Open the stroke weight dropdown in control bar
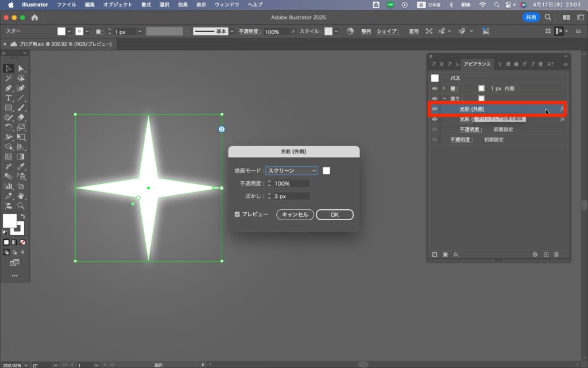This screenshot has height=368, width=588. click(140, 32)
